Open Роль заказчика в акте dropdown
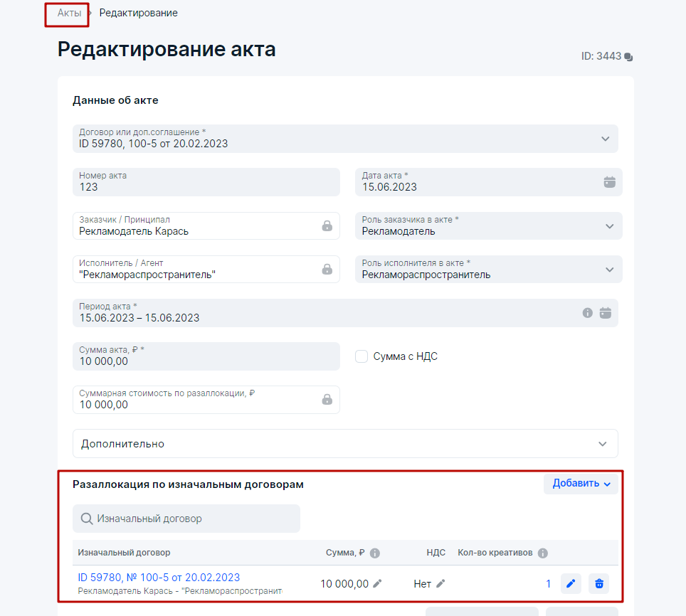This screenshot has height=616, width=686. (x=609, y=226)
